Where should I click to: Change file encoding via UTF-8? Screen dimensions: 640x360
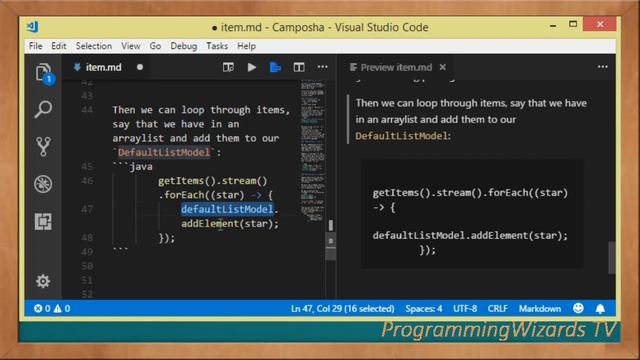coord(465,309)
